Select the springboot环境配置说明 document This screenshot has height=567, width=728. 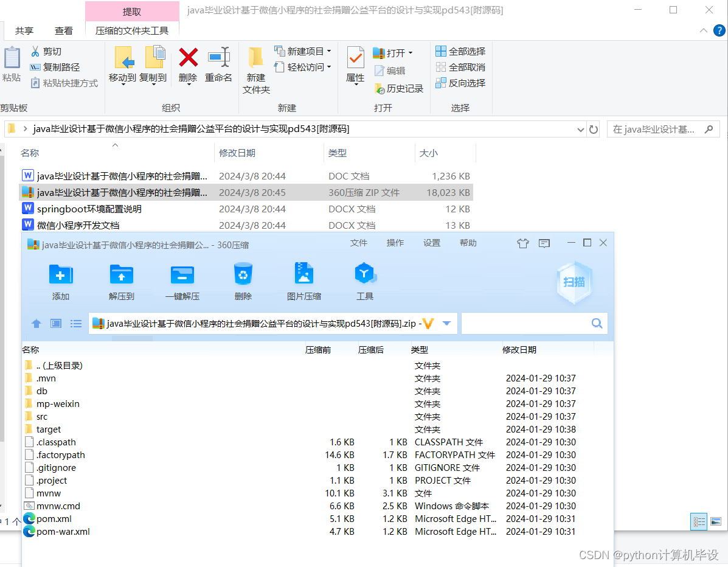pos(246,209)
